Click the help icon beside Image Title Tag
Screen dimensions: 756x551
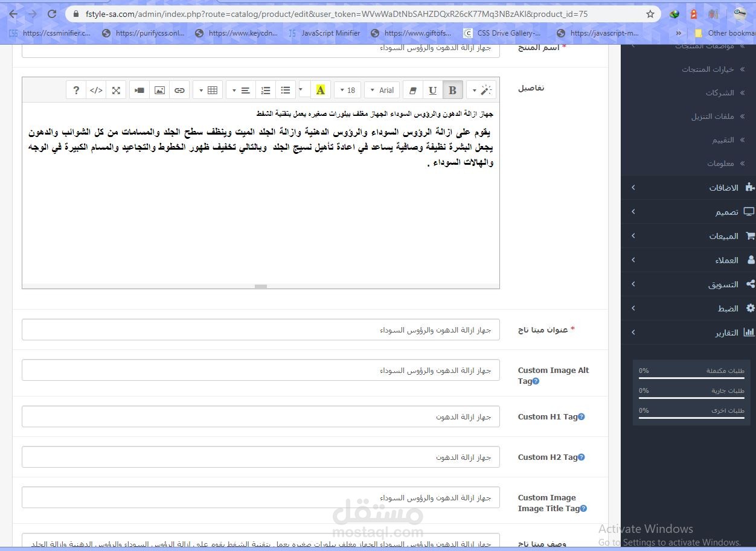pyautogui.click(x=583, y=509)
